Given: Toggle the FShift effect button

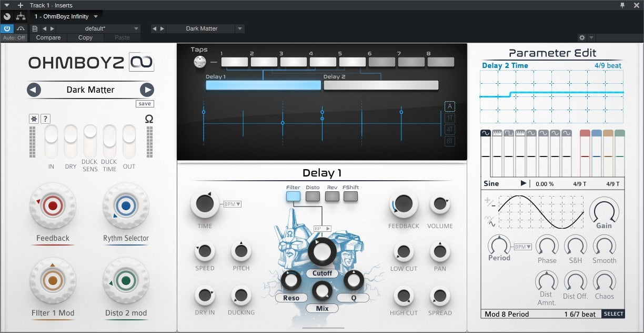Looking at the screenshot, I should click(350, 197).
